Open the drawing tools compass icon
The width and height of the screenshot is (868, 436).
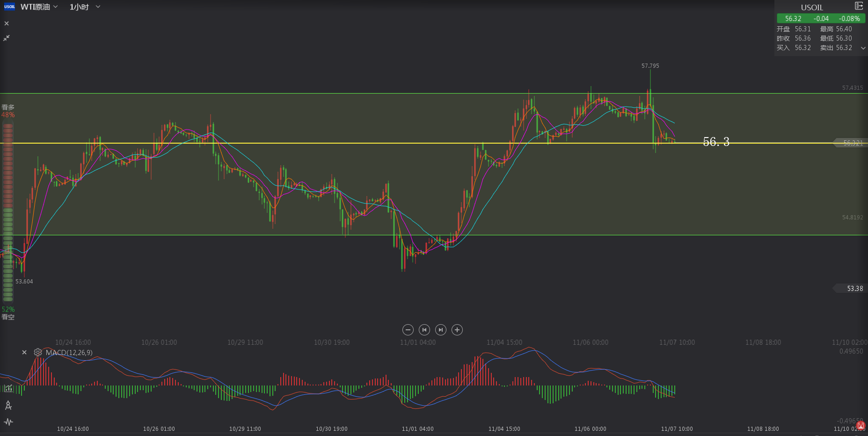pos(8,405)
